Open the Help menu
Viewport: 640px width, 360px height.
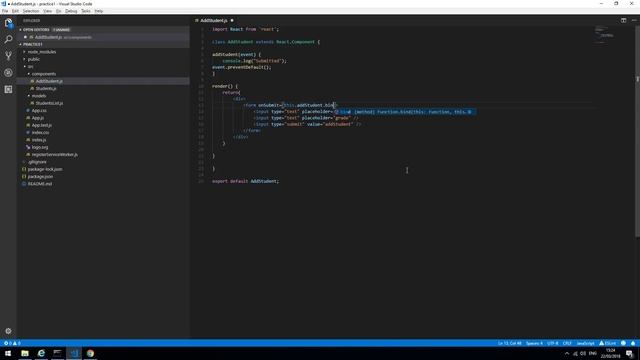click(99, 11)
